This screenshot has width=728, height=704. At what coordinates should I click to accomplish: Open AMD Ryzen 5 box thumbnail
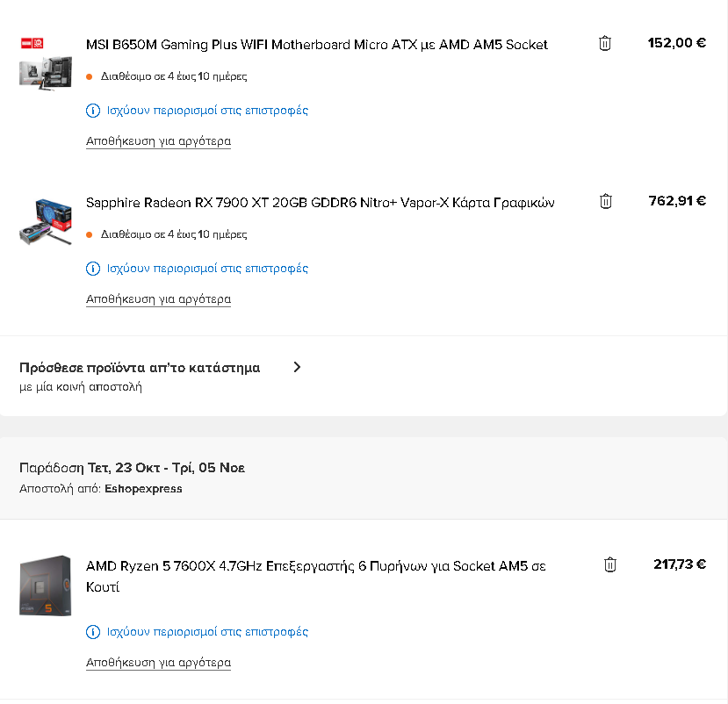coord(46,585)
